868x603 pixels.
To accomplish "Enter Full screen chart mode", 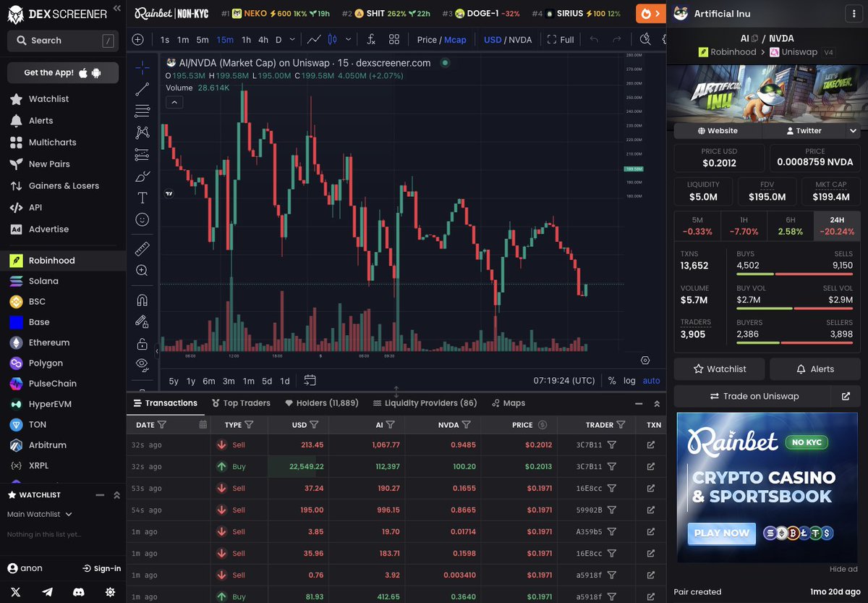I will tap(561, 40).
